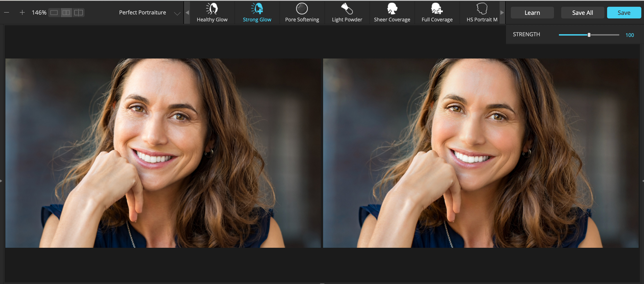Zoom out using the minus icon

click(x=7, y=12)
